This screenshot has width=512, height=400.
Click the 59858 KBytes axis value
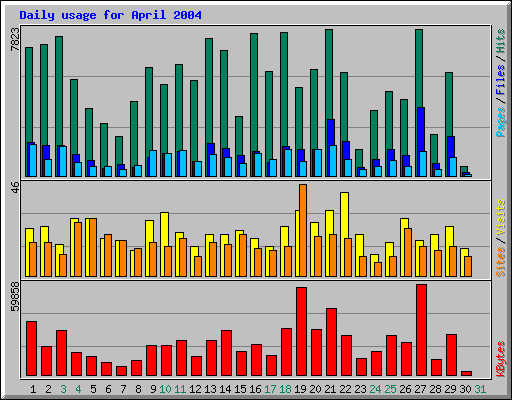pos(15,296)
